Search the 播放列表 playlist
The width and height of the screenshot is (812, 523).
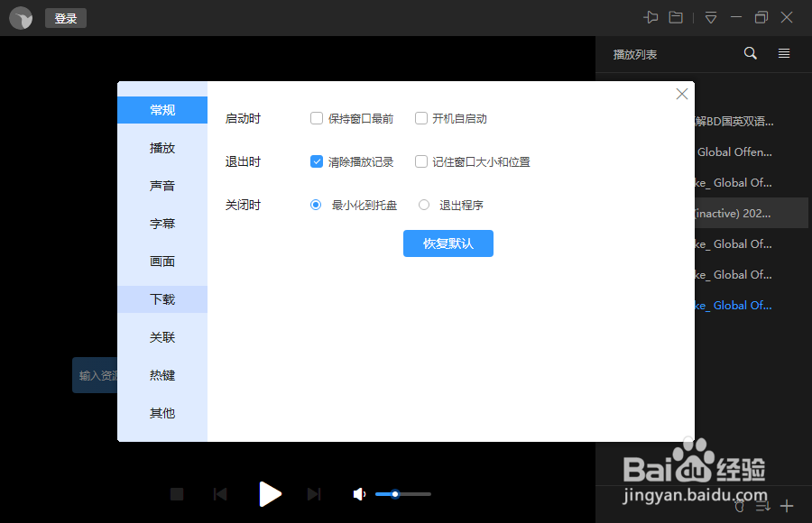[x=751, y=53]
